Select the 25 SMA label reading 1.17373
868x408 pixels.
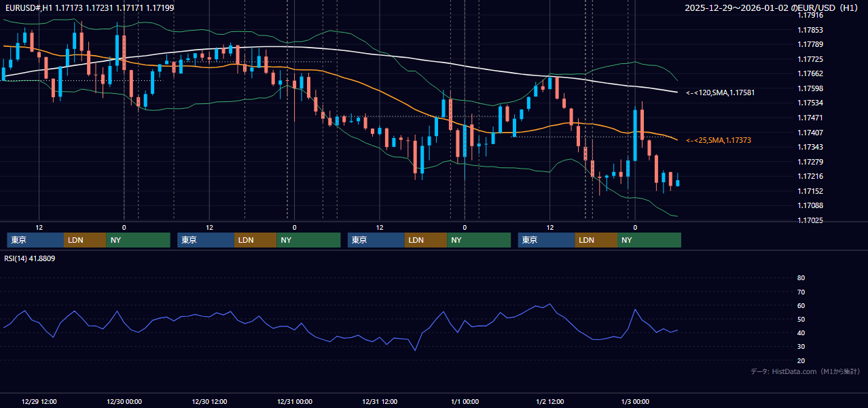[719, 140]
